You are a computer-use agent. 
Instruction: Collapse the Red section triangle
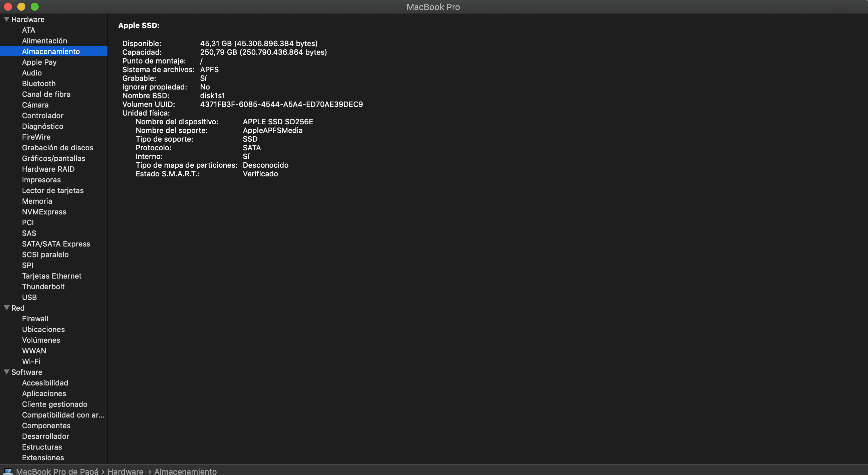point(6,308)
